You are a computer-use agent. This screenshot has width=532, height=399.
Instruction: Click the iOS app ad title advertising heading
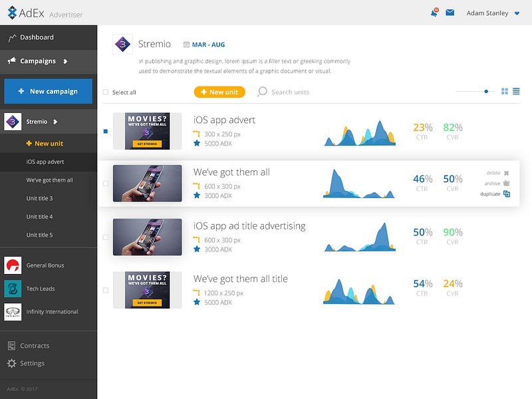pos(249,226)
